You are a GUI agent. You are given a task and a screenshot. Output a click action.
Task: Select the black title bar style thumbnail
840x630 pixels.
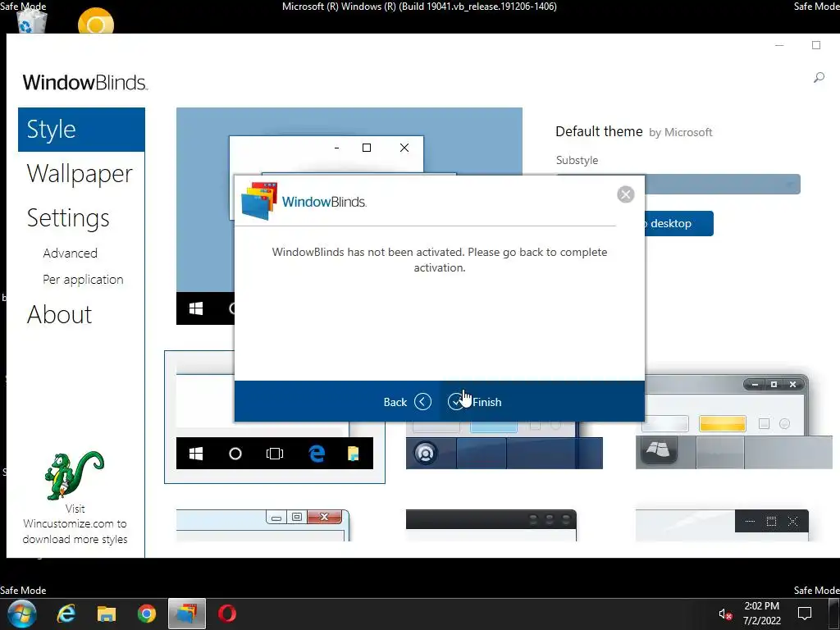click(491, 526)
